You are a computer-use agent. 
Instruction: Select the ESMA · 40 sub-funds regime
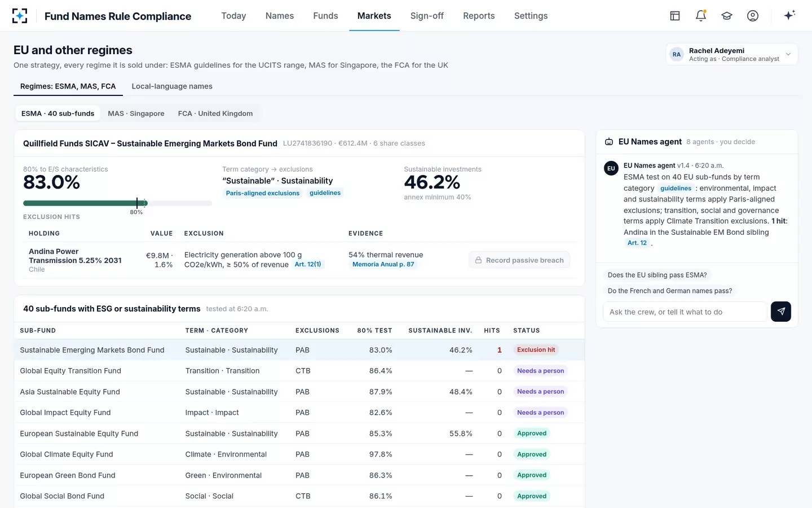[x=58, y=113]
